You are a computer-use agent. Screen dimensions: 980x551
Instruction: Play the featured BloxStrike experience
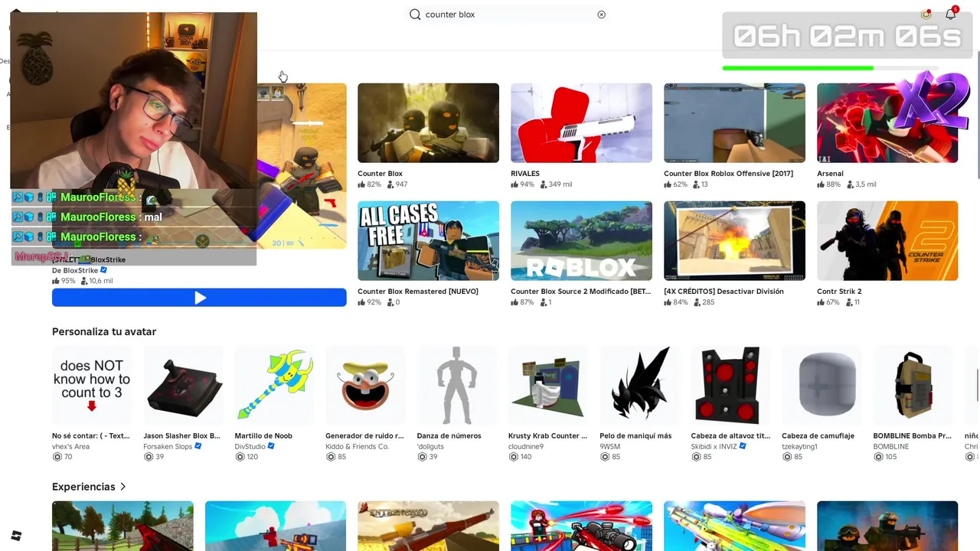[199, 298]
